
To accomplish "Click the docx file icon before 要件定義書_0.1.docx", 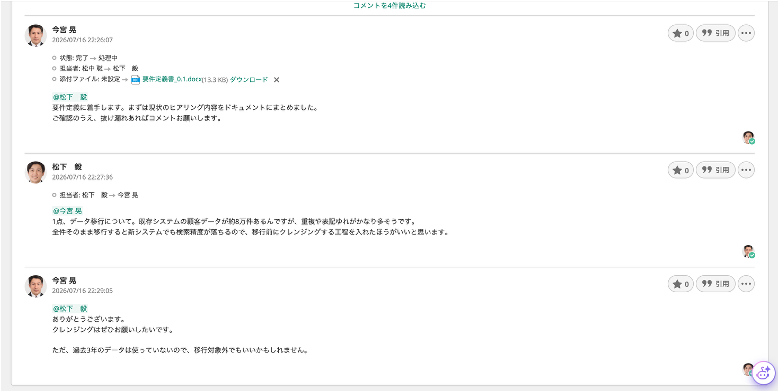I will [135, 80].
